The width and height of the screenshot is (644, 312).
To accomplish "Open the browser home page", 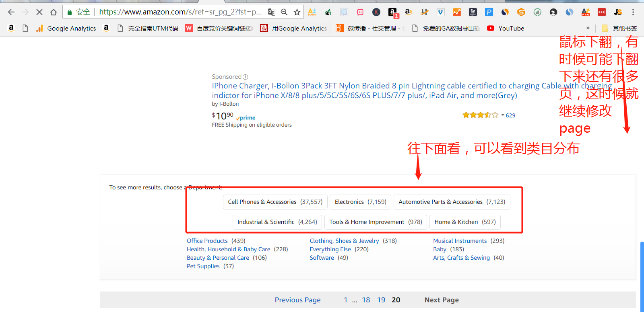I will coord(54,12).
